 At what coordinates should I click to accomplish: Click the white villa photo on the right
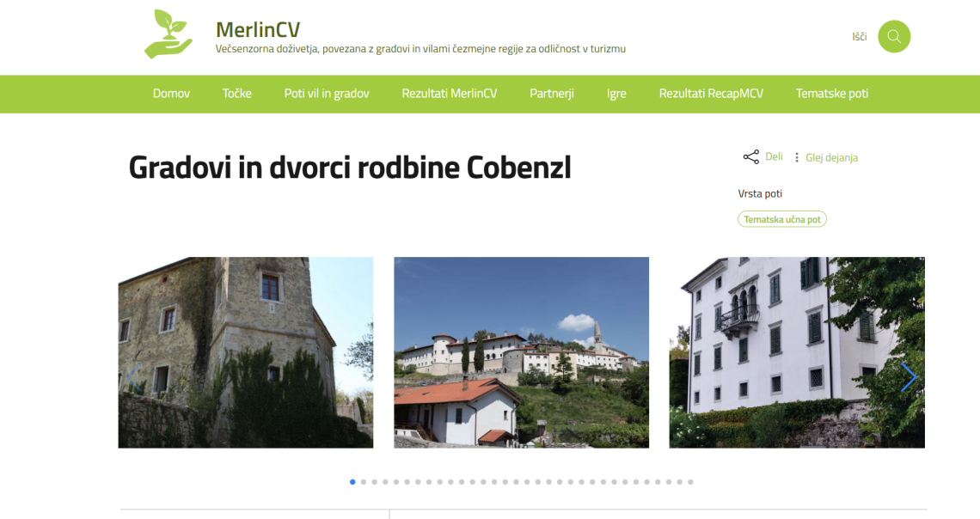pos(799,351)
